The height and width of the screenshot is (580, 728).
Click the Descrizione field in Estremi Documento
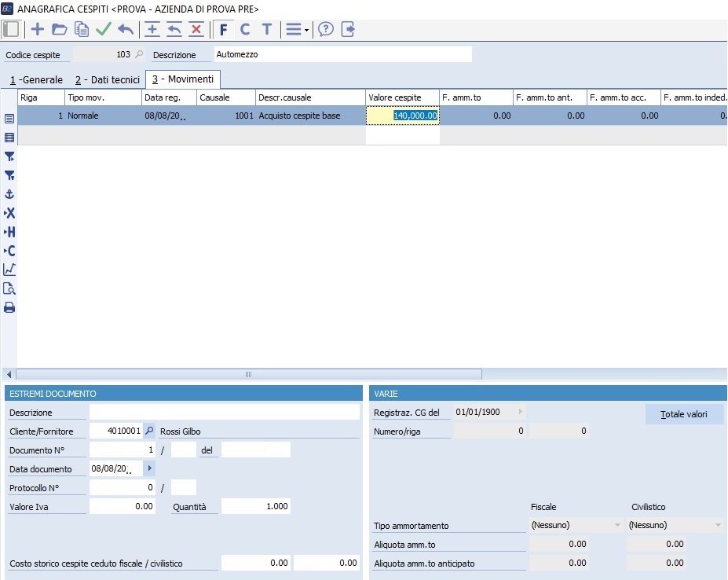(x=224, y=413)
